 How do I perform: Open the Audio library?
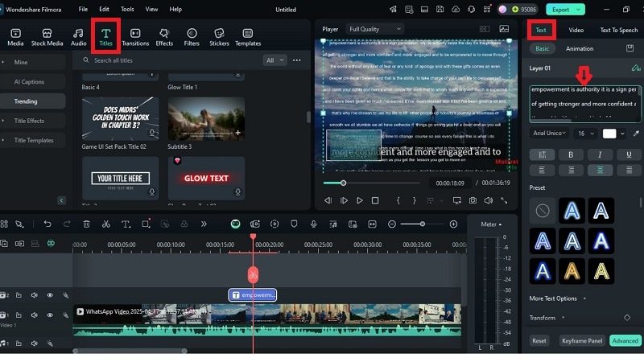[78, 37]
